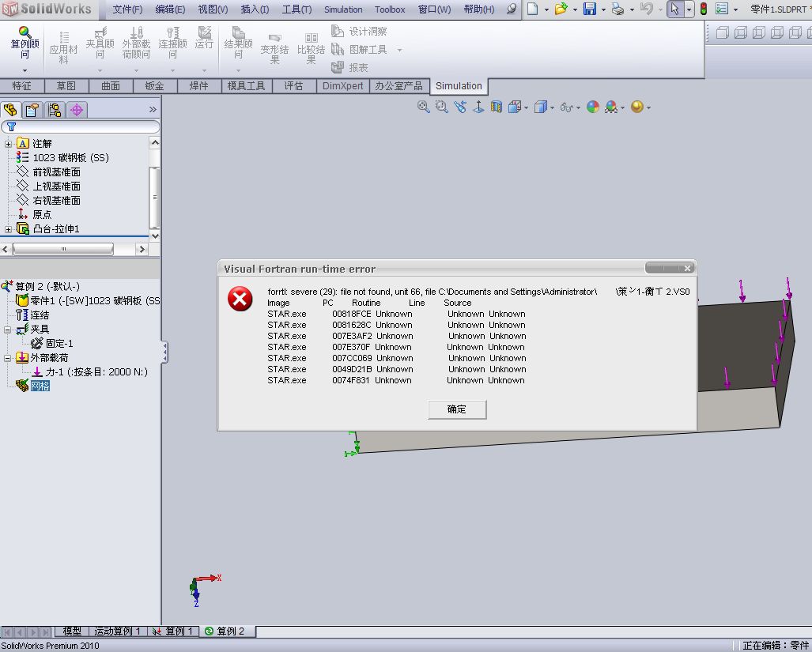Open the Simulation menu

[343, 9]
